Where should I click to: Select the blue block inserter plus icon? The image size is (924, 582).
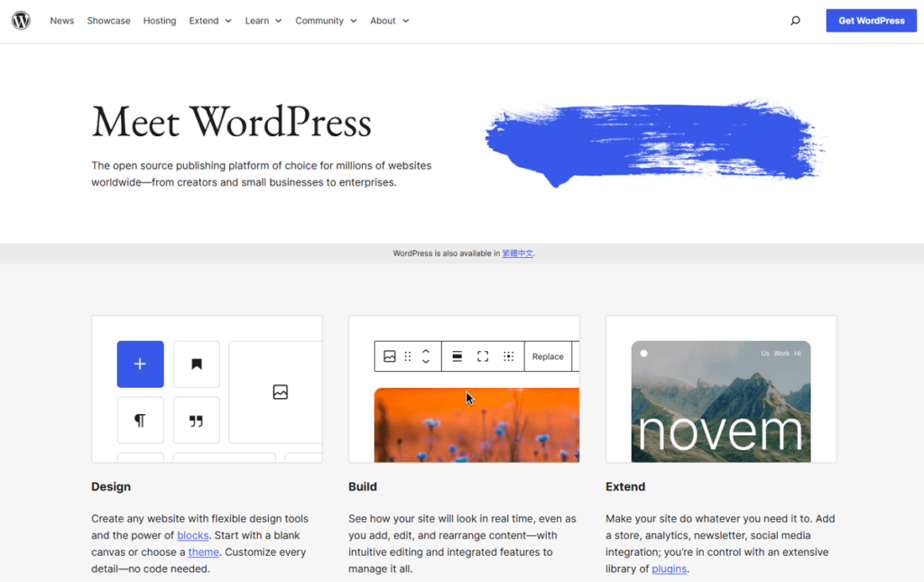140,364
